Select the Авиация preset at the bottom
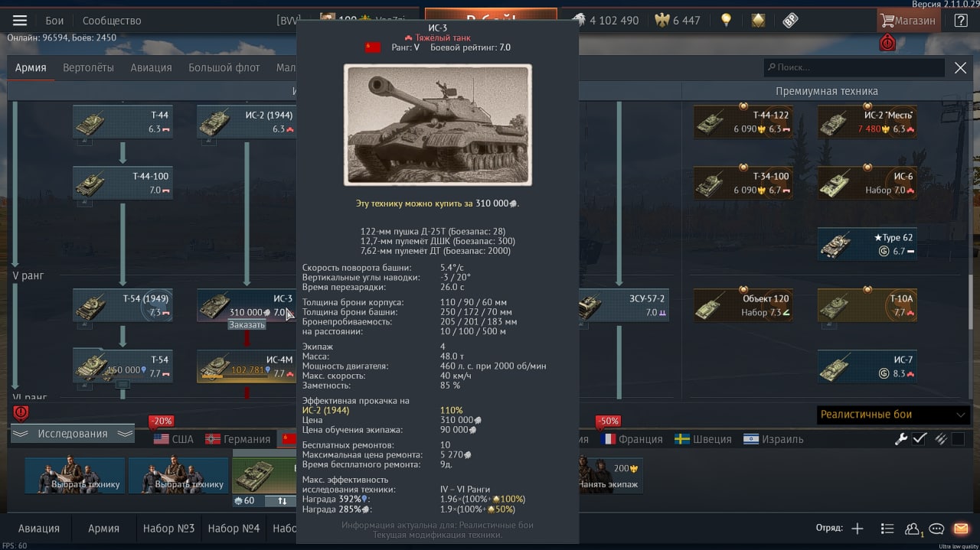This screenshot has width=980, height=550. (x=38, y=529)
